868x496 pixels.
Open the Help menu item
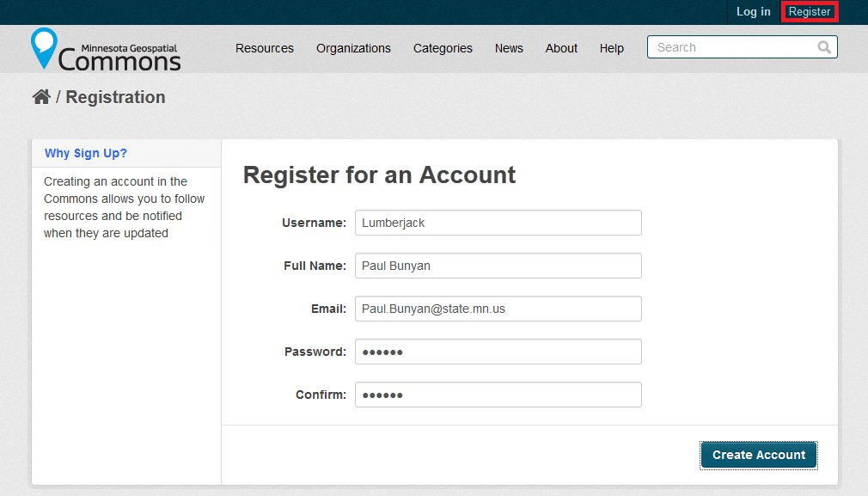(x=612, y=48)
